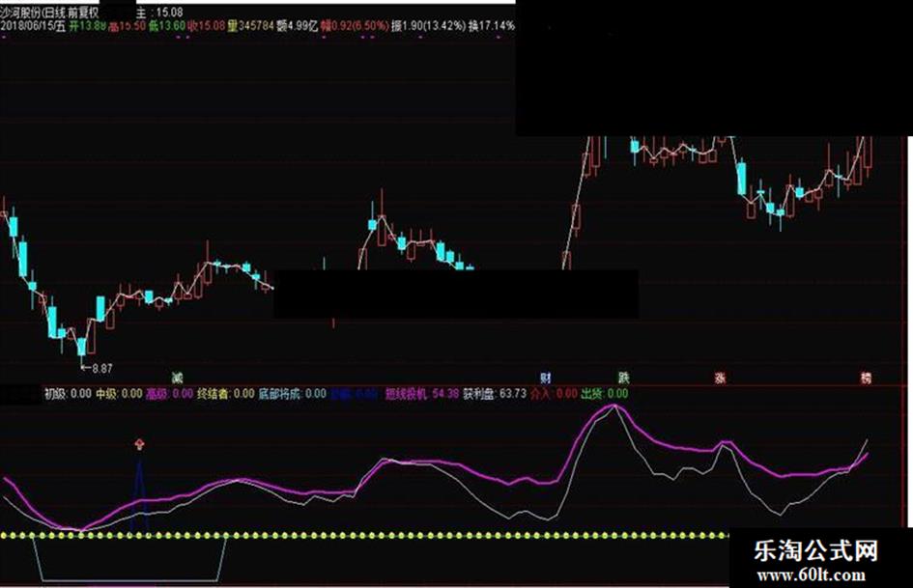Click the date 2018/06/15/五

click(x=33, y=26)
